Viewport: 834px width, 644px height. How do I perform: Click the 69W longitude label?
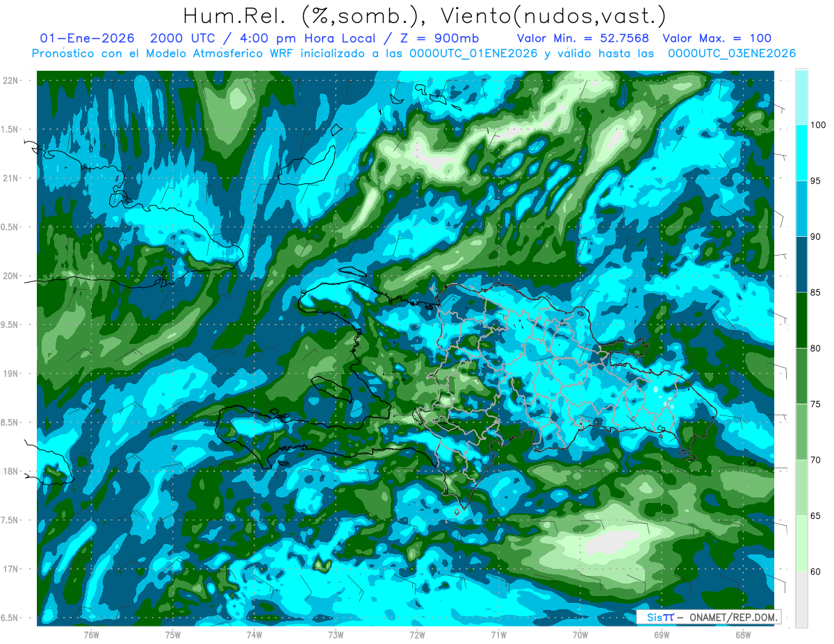pyautogui.click(x=661, y=634)
